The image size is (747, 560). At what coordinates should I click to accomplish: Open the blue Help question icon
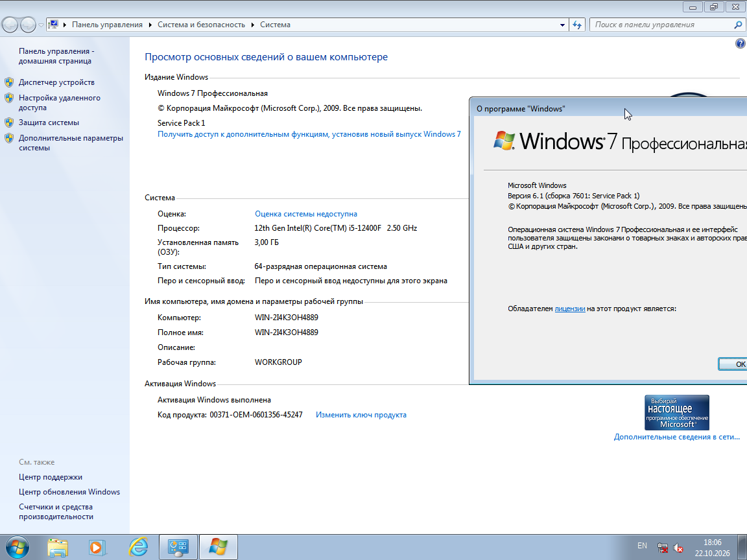tap(740, 43)
